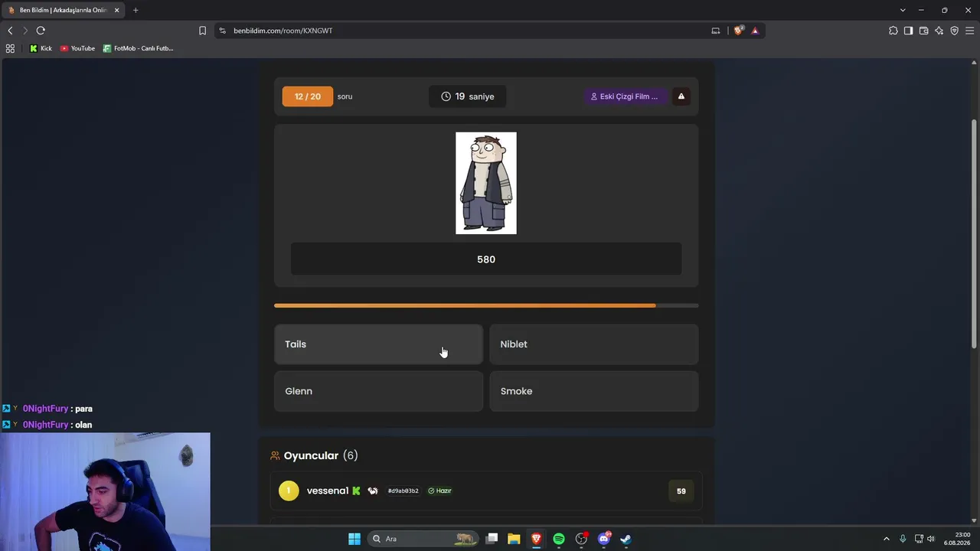Open Discord from the taskbar
Image resolution: width=980 pixels, height=551 pixels.
tap(604, 539)
